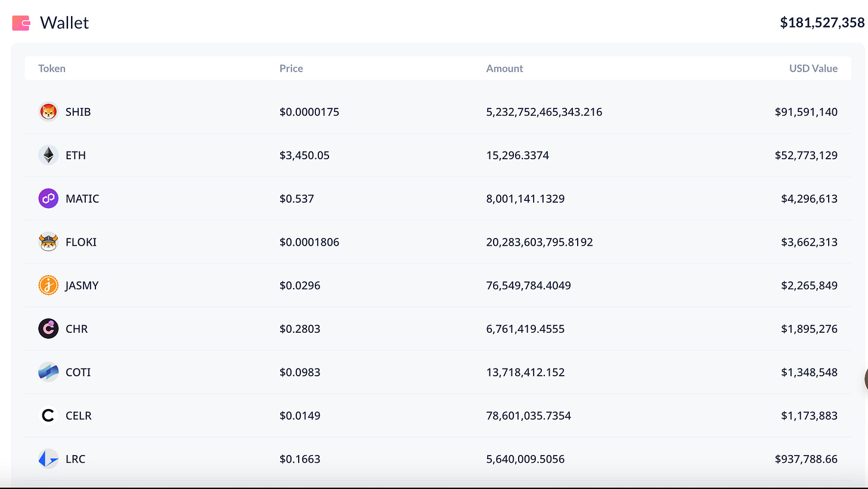Click the CHR token icon
The image size is (868, 489).
coord(48,329)
